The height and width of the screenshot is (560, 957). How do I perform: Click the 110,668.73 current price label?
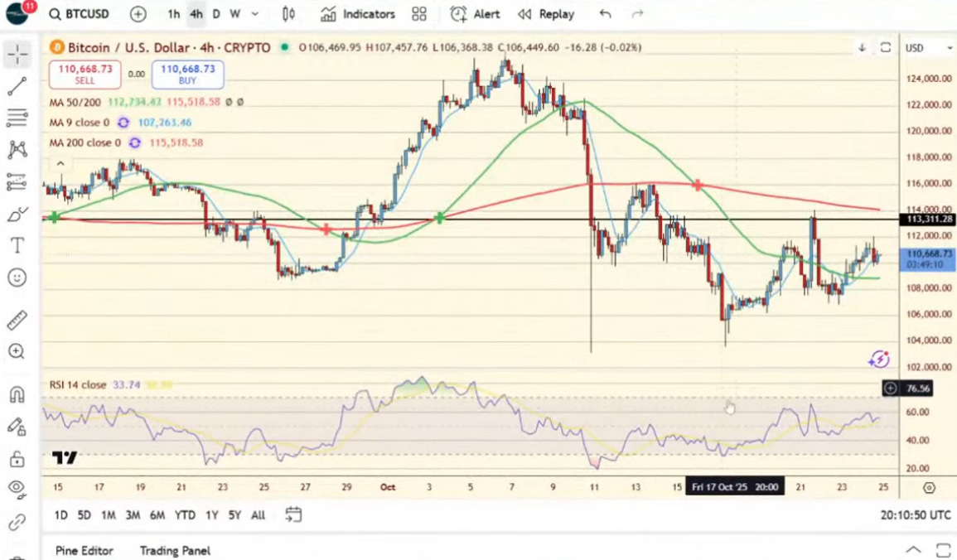point(929,258)
